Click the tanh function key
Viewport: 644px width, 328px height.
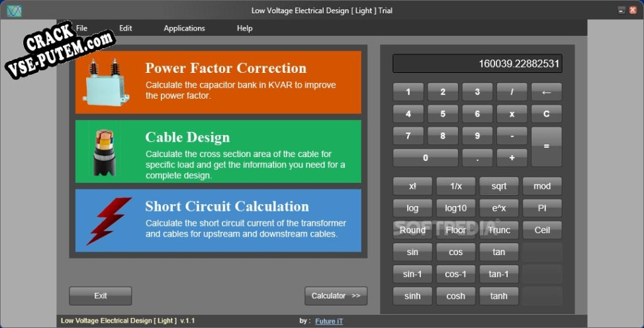tap(499, 296)
